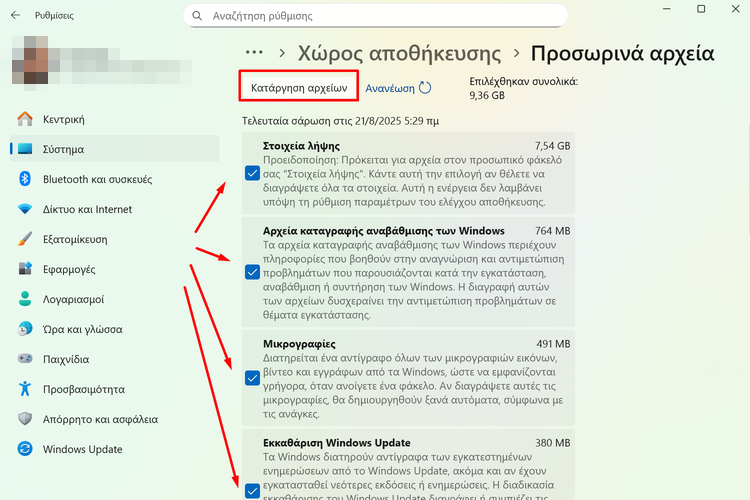Screen dimensions: 750x500
Task: Click the apps icon for Εφαρμογές
Action: click(25, 269)
